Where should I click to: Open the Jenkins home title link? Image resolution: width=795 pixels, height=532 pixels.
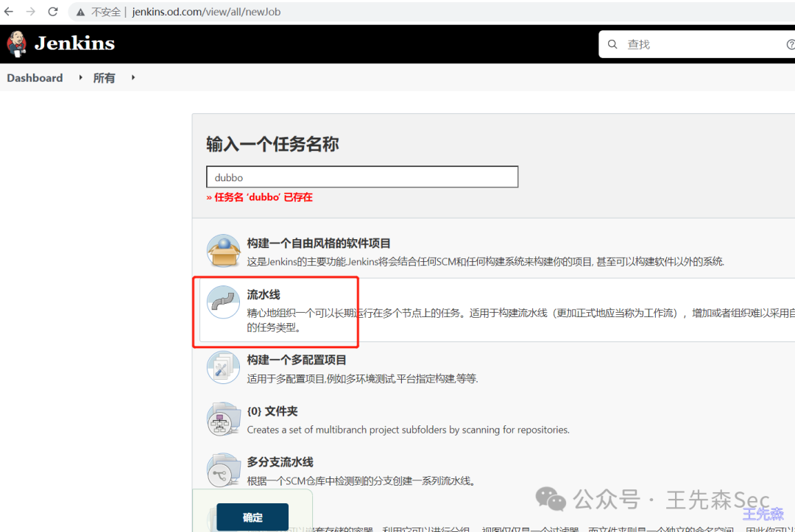tap(74, 43)
